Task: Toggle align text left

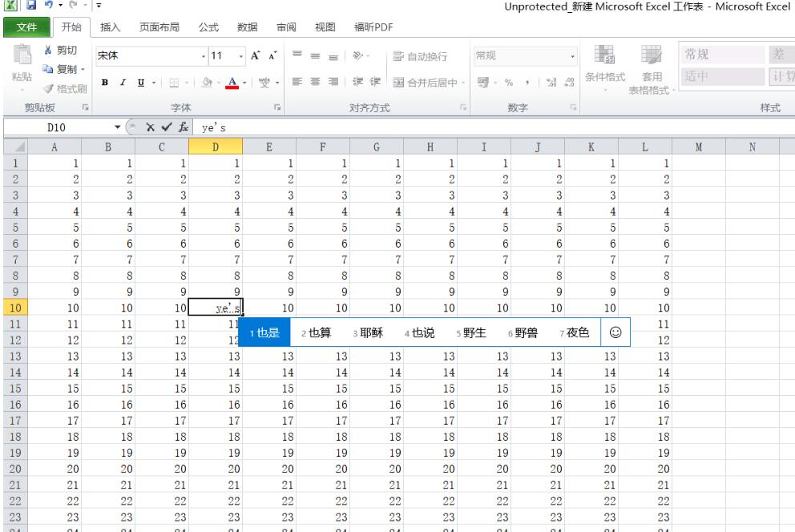Action: [x=297, y=82]
